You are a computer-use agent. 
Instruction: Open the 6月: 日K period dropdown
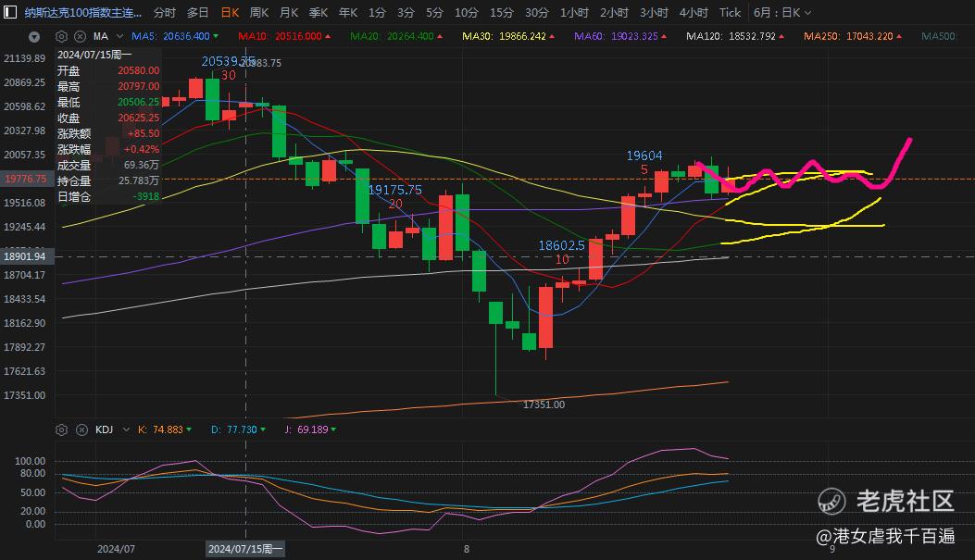coord(782,12)
